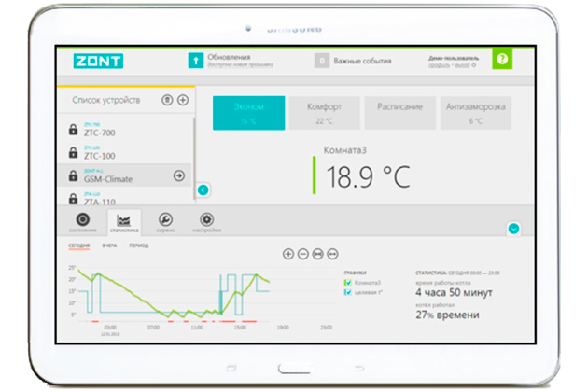588x392 pixels.
Task: Toggle the Комната3 graph checkbox
Action: tap(348, 282)
